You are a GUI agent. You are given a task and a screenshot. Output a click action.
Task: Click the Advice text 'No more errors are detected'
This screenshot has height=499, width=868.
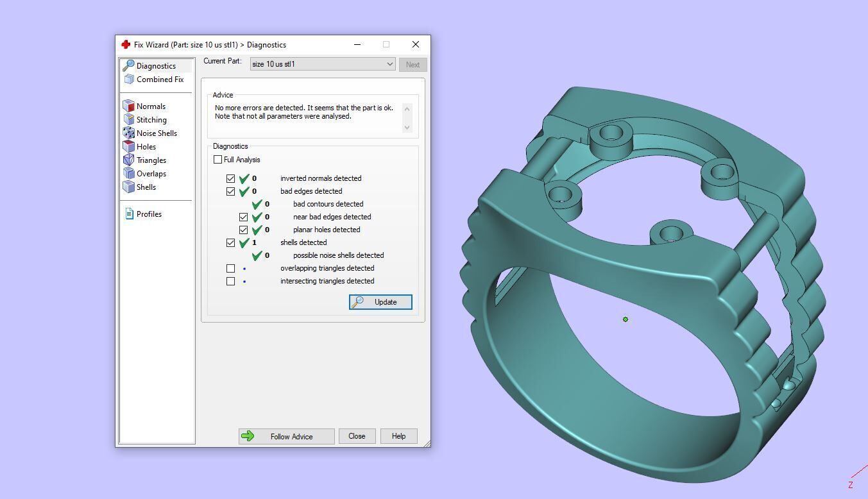pyautogui.click(x=260, y=108)
